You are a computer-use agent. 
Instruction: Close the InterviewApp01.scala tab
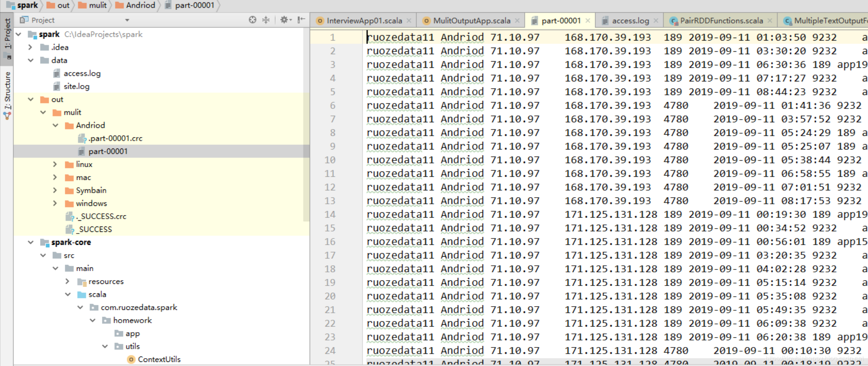[409, 21]
